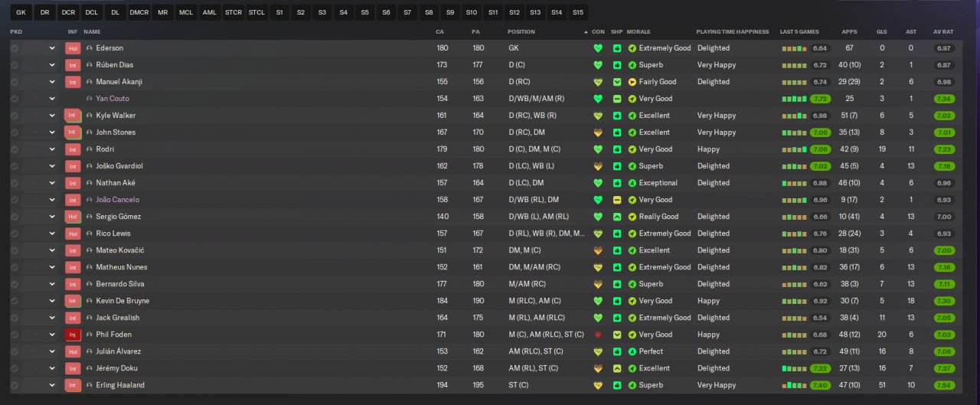The image size is (980, 405).
Task: Click Yan Couto's last 5 games form bars
Action: (794, 99)
